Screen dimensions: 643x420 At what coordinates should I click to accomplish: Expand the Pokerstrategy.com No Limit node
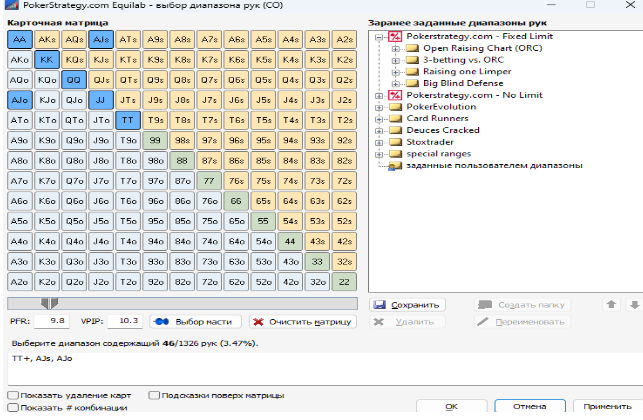tap(379, 96)
